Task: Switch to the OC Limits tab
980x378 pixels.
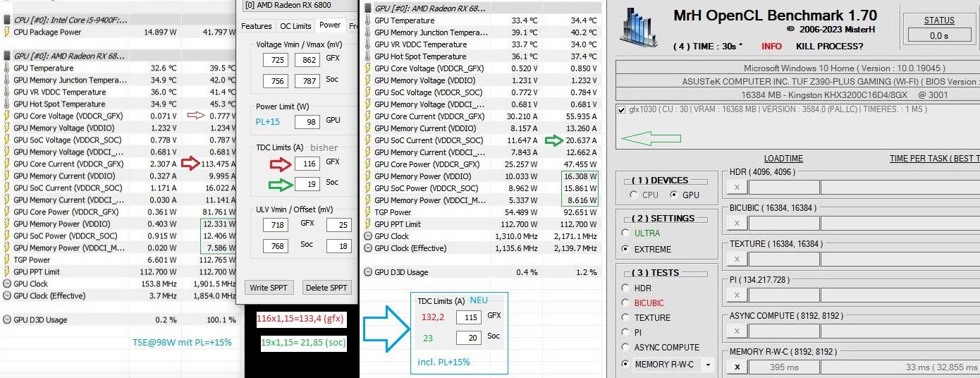Action: [x=295, y=26]
